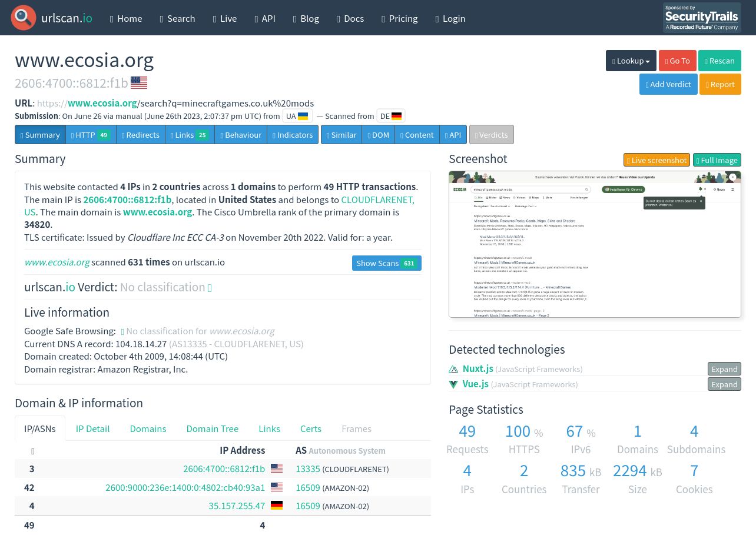This screenshot has width=756, height=535.
Task: Click the red Go To button
Action: tap(678, 61)
